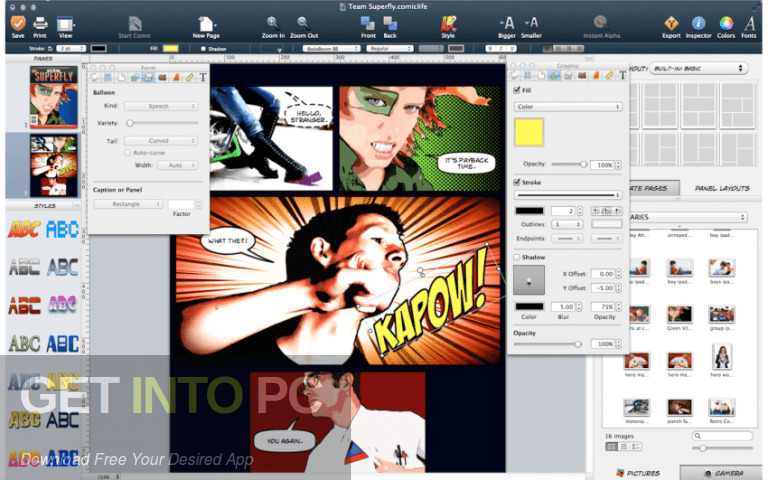Switch to the Panel Layouts tab
This screenshot has height=480, width=768.
tap(722, 188)
